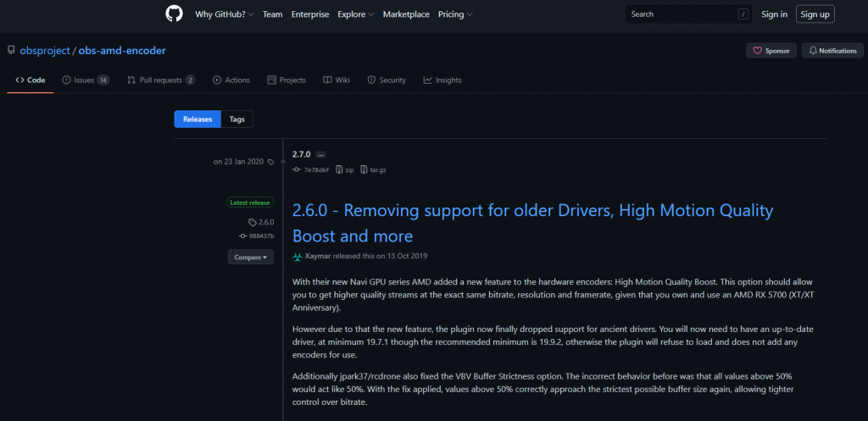Expand the Pricing dropdown

(x=455, y=14)
